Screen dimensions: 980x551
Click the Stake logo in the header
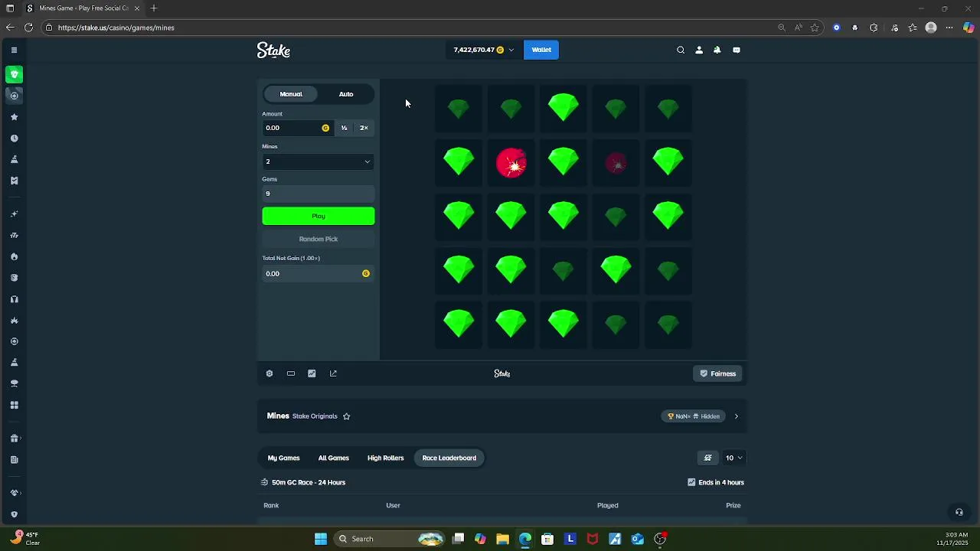pyautogui.click(x=273, y=51)
